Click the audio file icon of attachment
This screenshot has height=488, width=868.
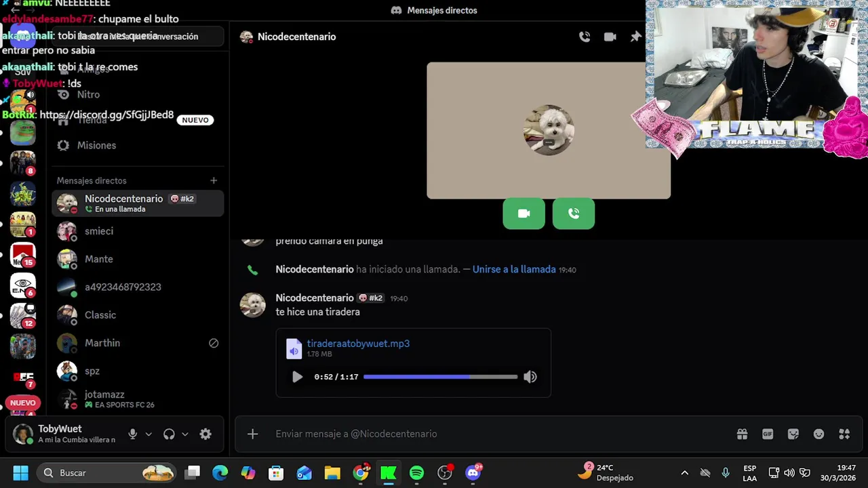(294, 348)
